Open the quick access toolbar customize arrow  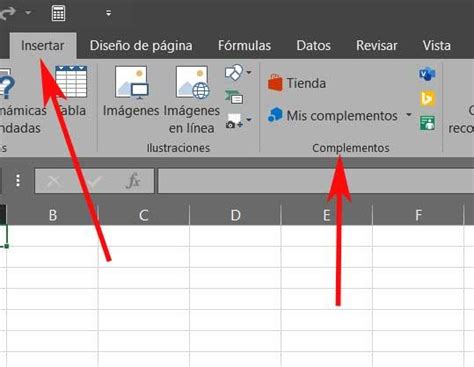(108, 13)
